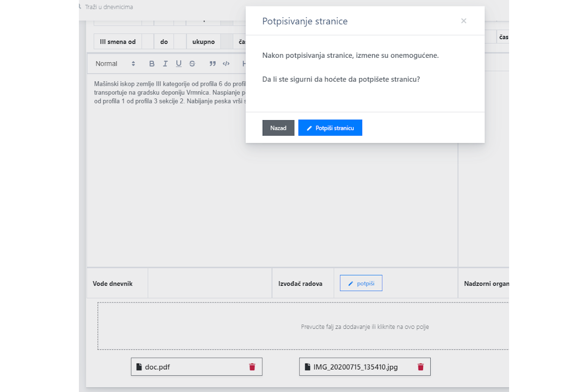Click the file upload drop zone
The height and width of the screenshot is (392, 588).
(304, 326)
